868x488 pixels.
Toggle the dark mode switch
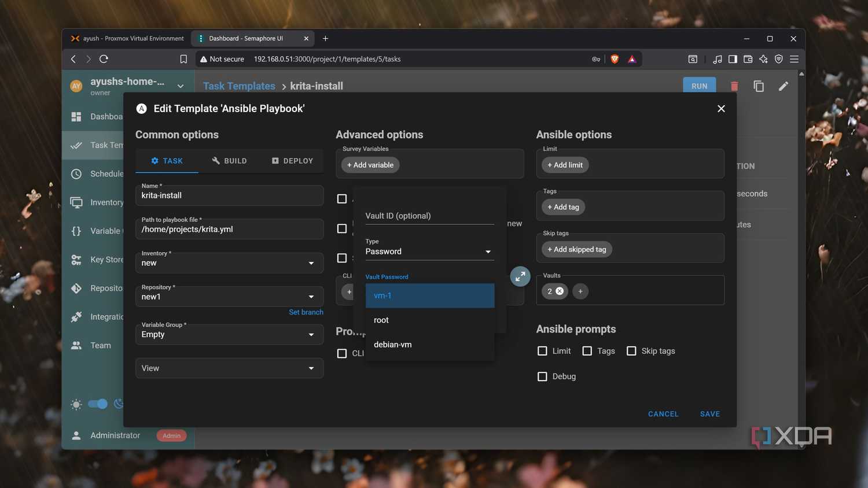pos(98,404)
